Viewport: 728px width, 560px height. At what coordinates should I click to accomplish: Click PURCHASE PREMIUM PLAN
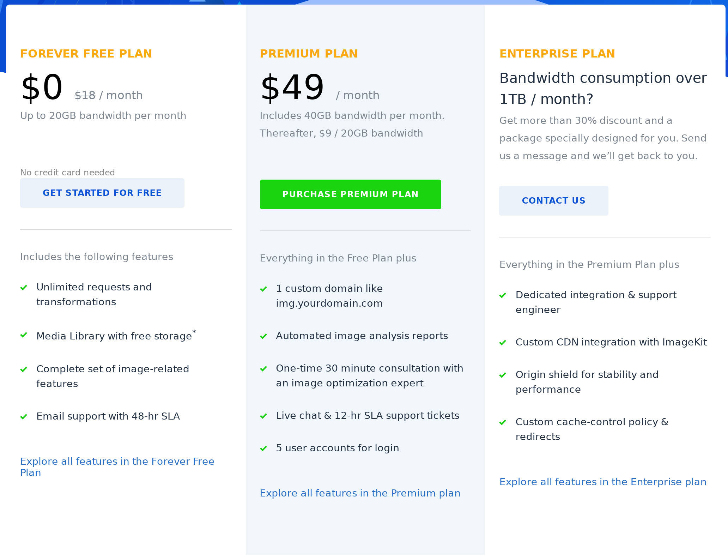pos(350,194)
